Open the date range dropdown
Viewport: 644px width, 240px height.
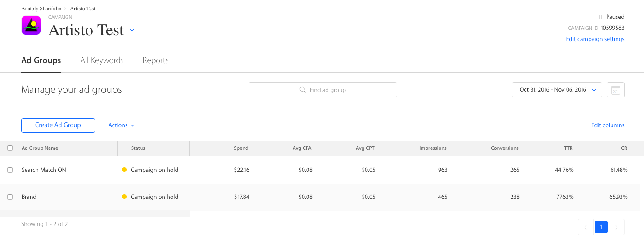pos(557,90)
